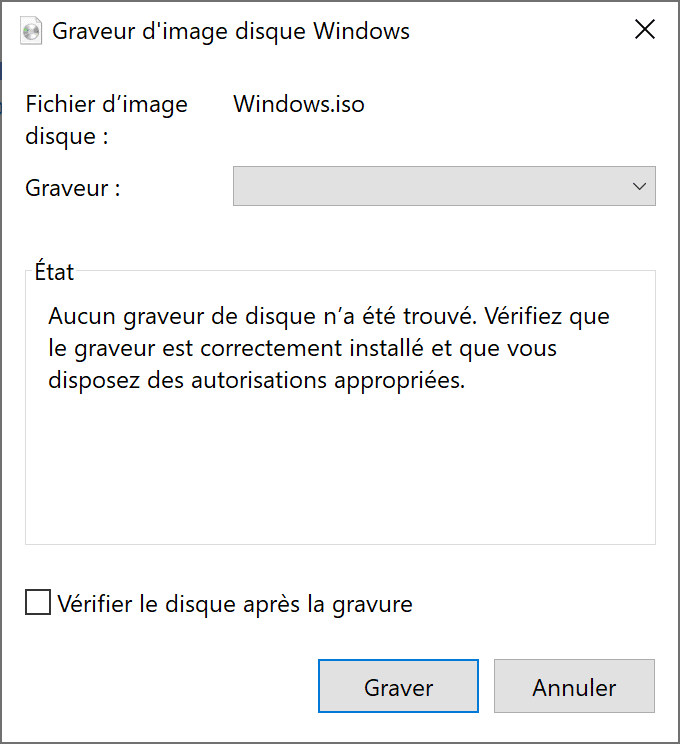Viewport: 680px width, 744px height.
Task: Click the blank area left of the Graver button
Action: click(170, 687)
